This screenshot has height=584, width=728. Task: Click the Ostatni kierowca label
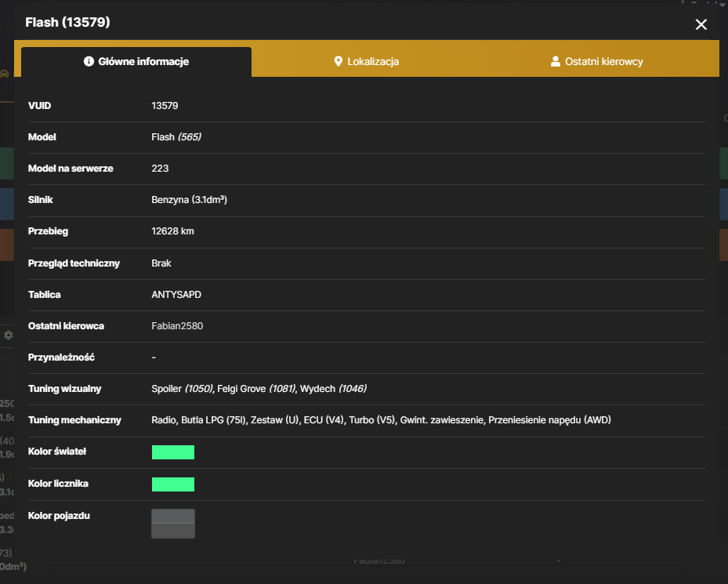click(66, 326)
